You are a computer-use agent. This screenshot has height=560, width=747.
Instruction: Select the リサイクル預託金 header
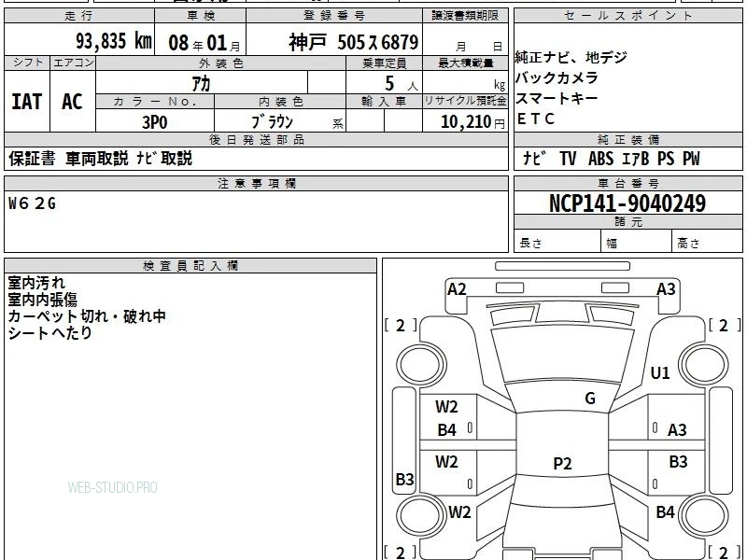465,101
